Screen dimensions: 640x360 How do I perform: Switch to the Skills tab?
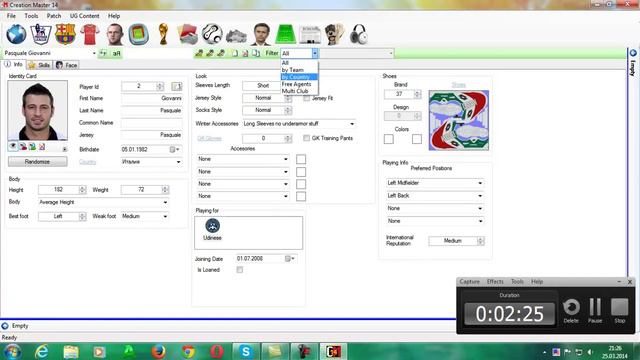coord(40,65)
